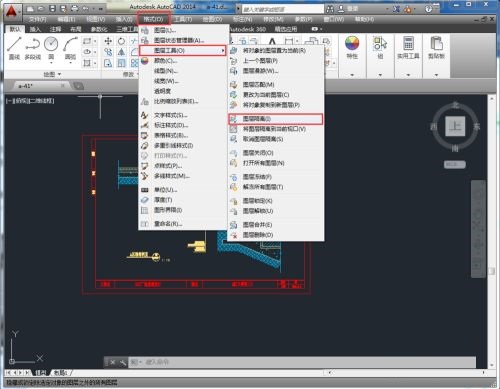This screenshot has width=500, height=389.
Task: Choose Color (颜色) in Format menu
Action: (x=183, y=61)
